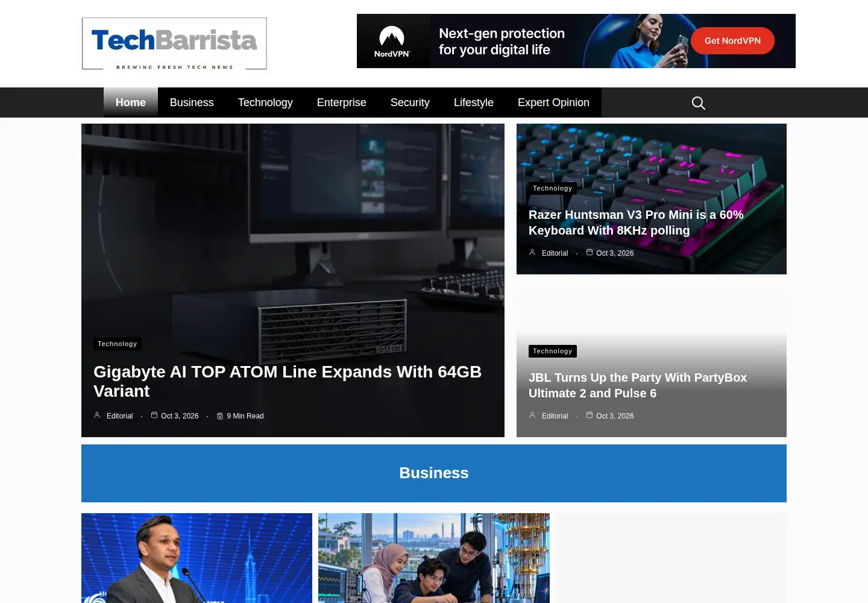Click author icon on Gigabyte article
Image resolution: width=868 pixels, height=603 pixels.
click(97, 415)
